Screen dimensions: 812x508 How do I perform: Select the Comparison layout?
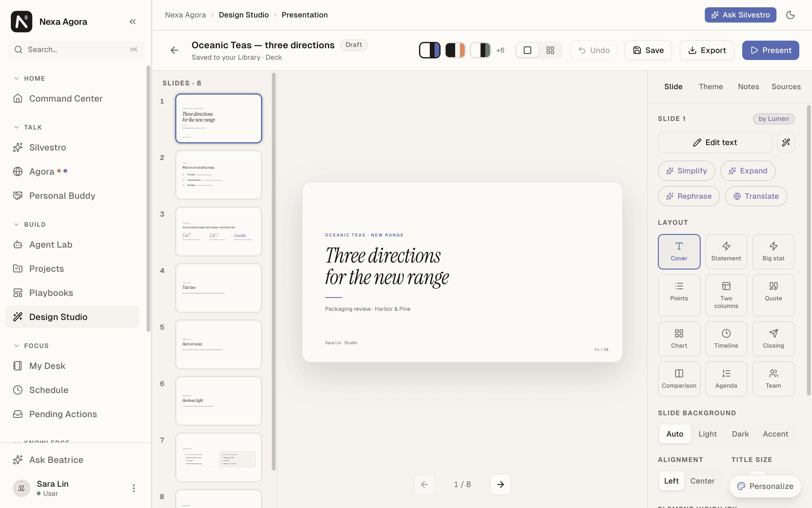[679, 379]
